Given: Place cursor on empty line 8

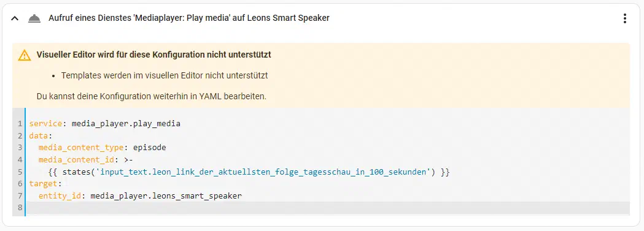Looking at the screenshot, I should [x=327, y=208].
